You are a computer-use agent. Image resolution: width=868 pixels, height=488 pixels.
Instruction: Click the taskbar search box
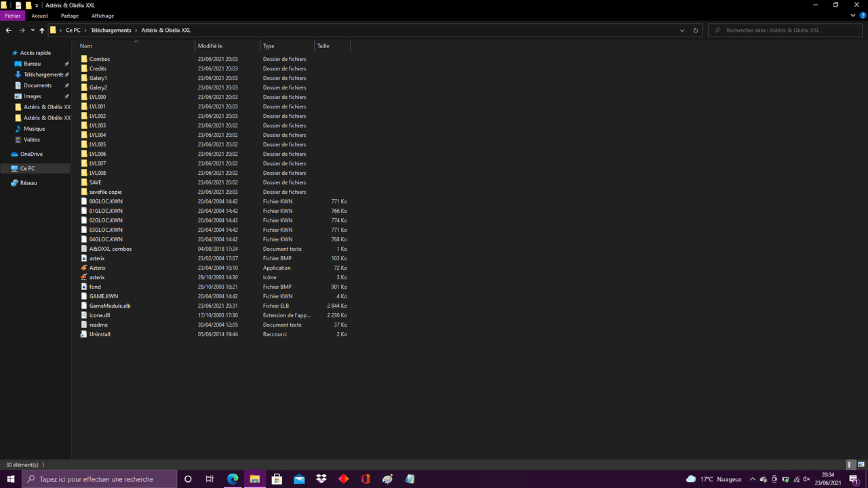point(99,479)
